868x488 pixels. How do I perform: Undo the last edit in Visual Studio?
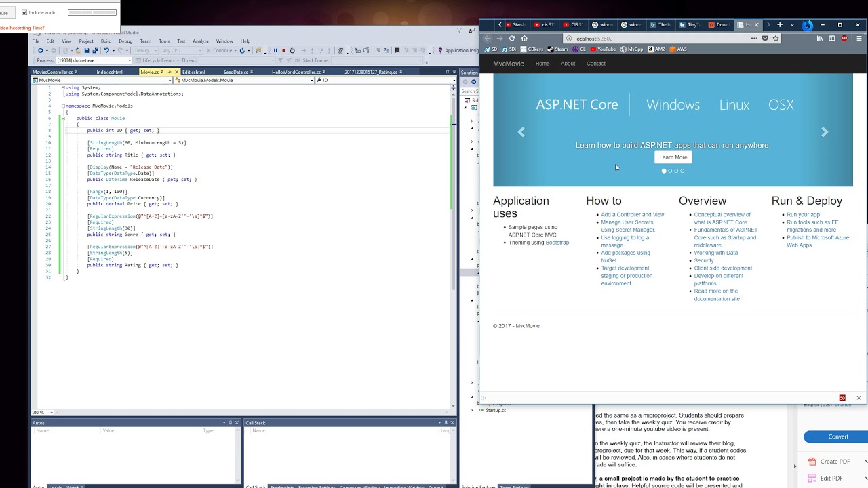(106, 50)
